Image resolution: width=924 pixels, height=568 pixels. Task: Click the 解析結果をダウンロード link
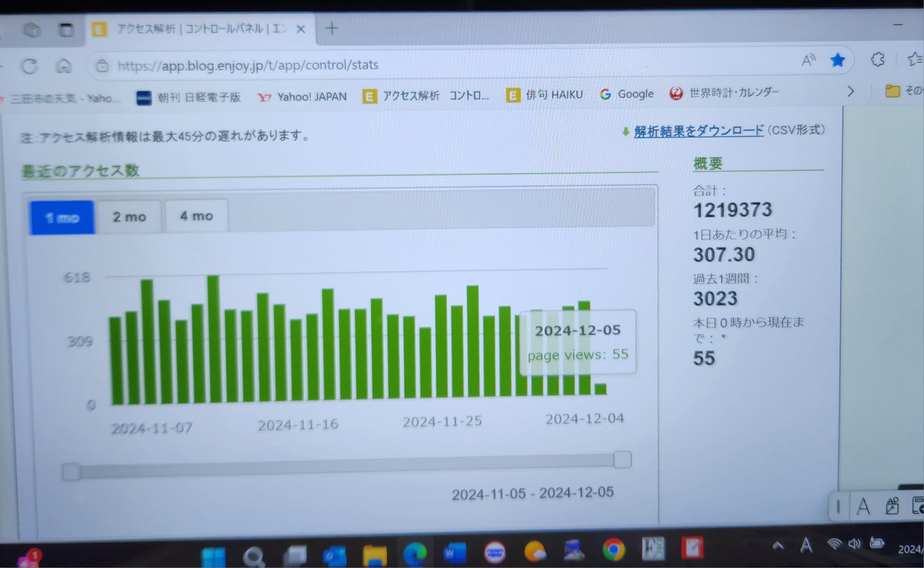(x=698, y=130)
